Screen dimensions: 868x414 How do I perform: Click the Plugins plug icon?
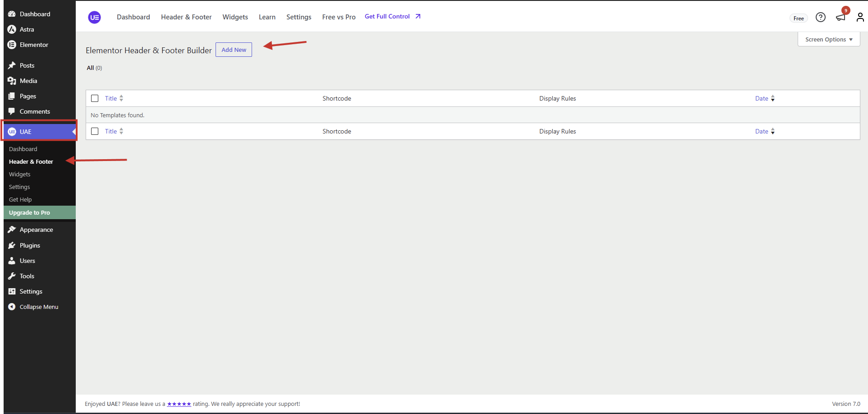(12, 245)
